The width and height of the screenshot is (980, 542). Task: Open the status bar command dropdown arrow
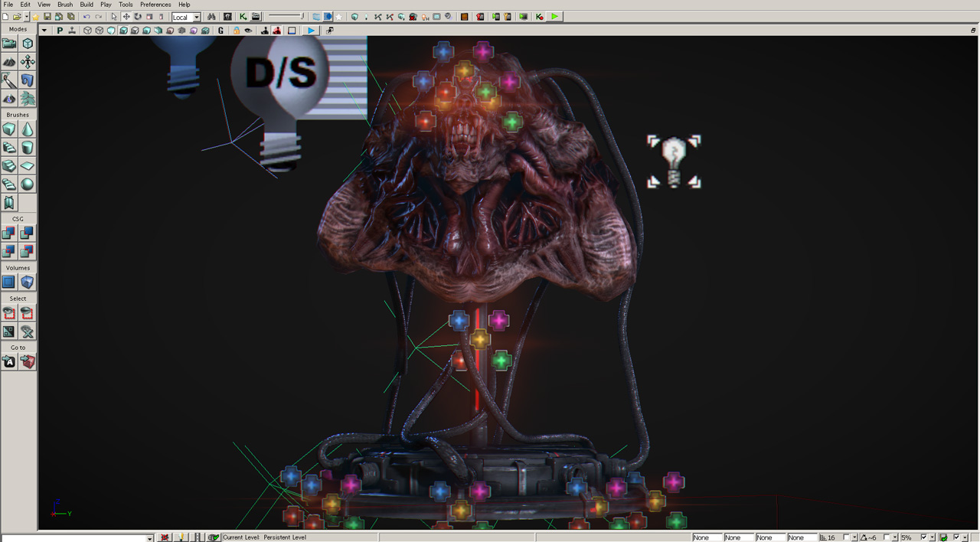(150, 538)
